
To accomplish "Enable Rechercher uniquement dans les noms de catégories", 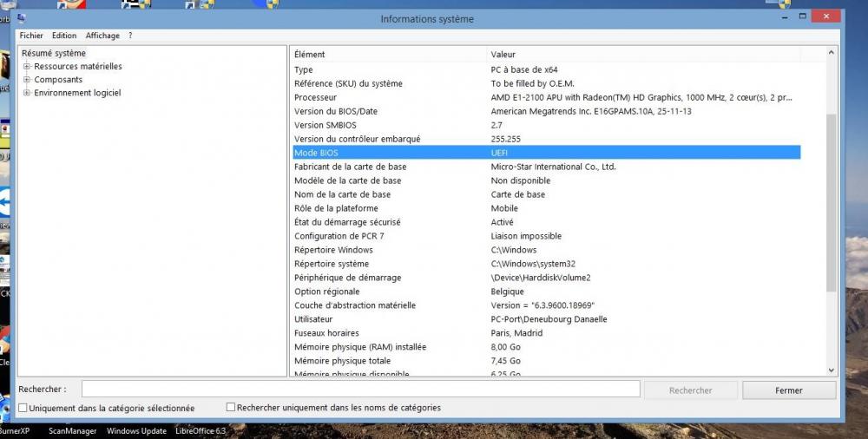I will tap(231, 408).
